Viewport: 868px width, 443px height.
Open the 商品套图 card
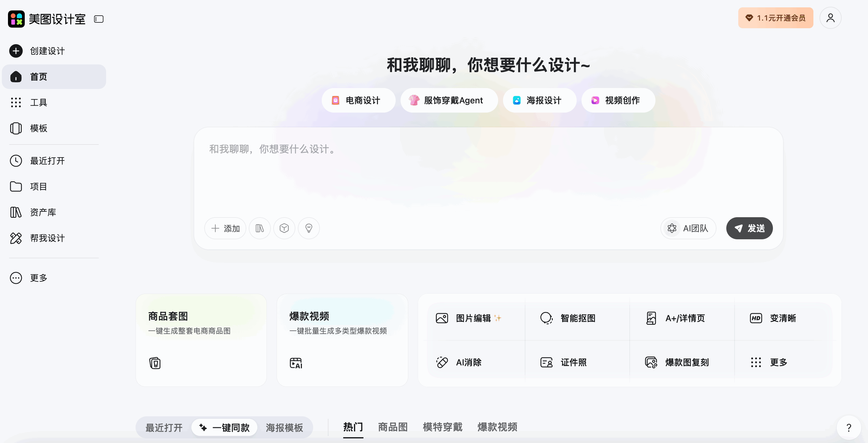(x=201, y=340)
